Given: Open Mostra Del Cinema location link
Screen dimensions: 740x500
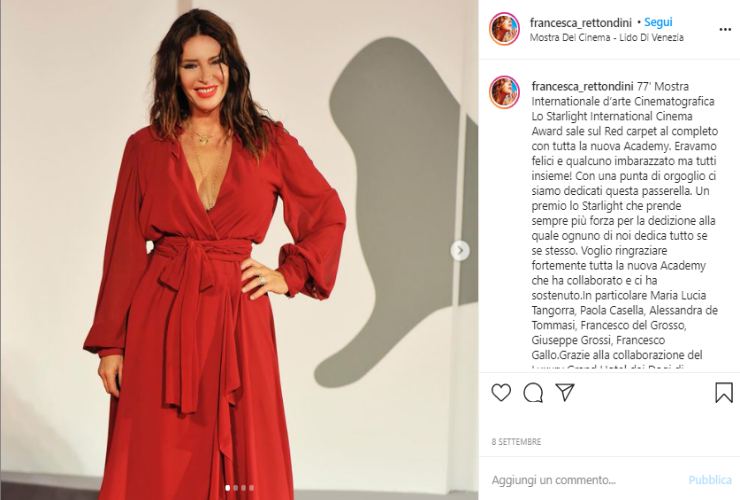Looking at the screenshot, I should (606, 37).
